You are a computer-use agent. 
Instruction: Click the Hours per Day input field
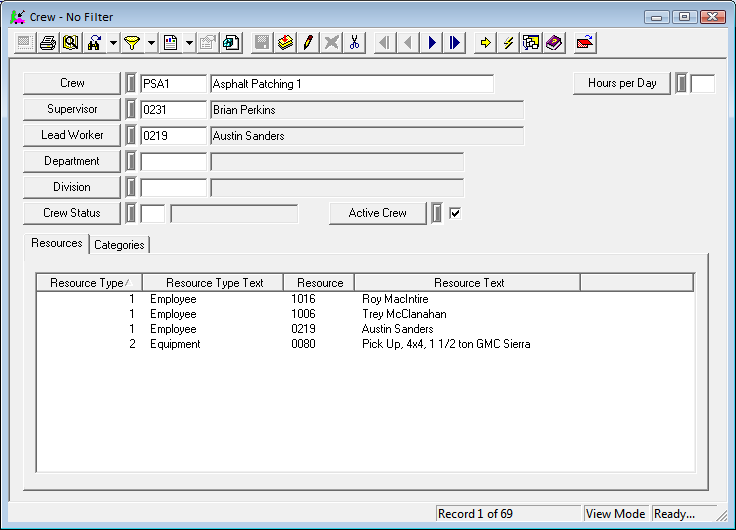(x=703, y=84)
